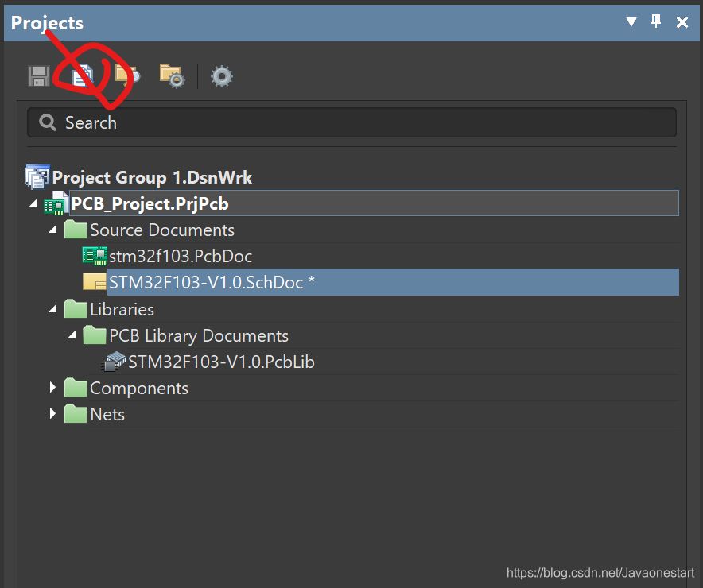Select the Libraries folder

(122, 309)
